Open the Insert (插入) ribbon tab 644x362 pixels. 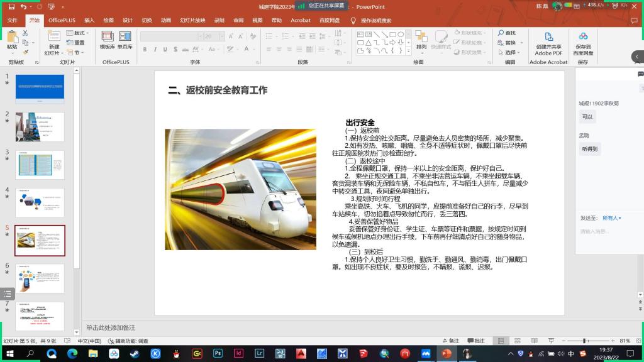[89, 20]
